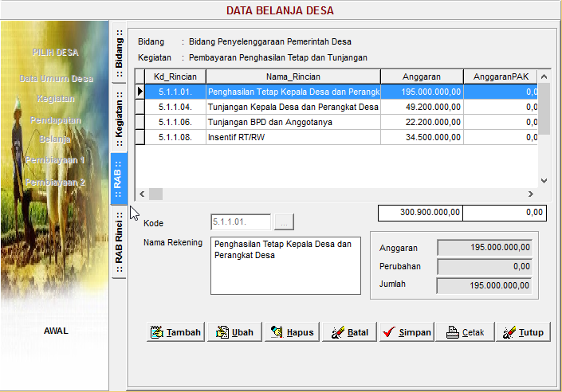Click the Tambah button icon
Viewport: 562px width, 392px height.
(x=157, y=332)
